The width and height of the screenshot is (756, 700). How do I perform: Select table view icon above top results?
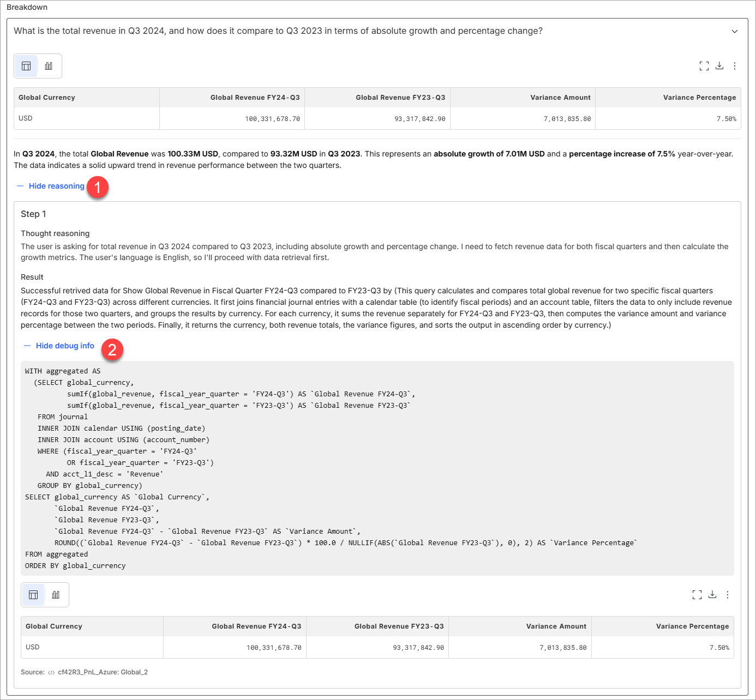click(26, 65)
